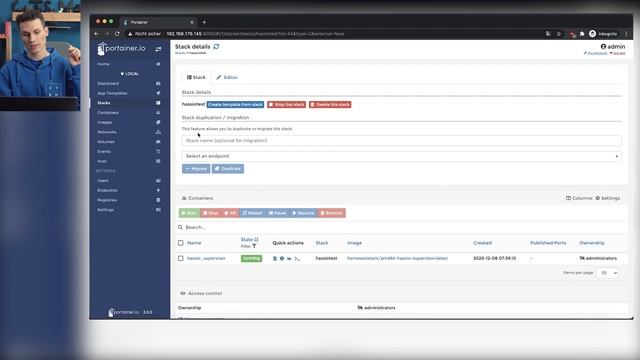The width and height of the screenshot is (640, 360).
Task: Click the log out link
Action: point(618,53)
